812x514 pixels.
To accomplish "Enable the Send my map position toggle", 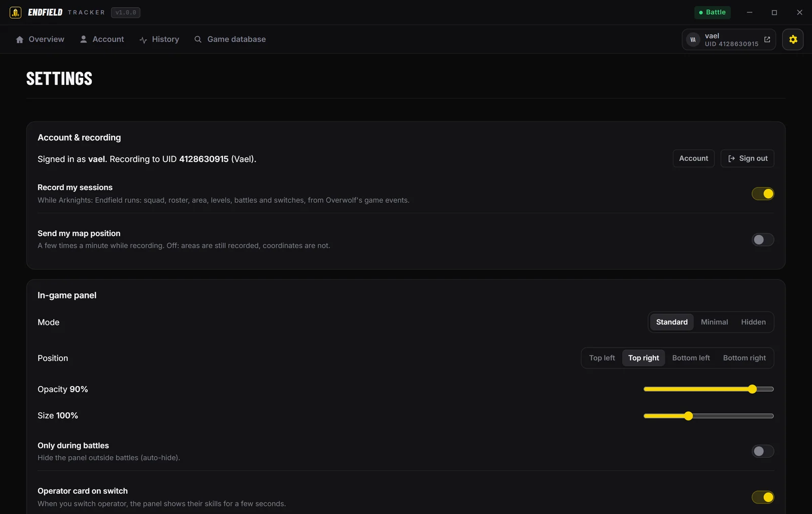I will [x=763, y=239].
